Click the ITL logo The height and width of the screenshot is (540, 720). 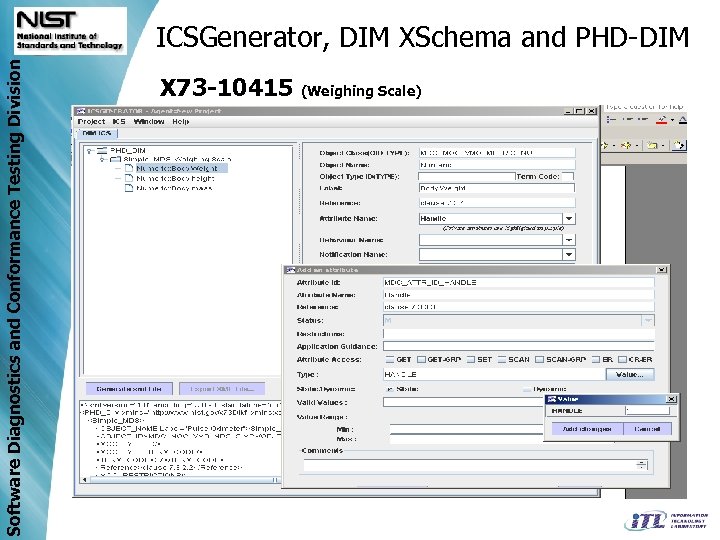point(666,521)
